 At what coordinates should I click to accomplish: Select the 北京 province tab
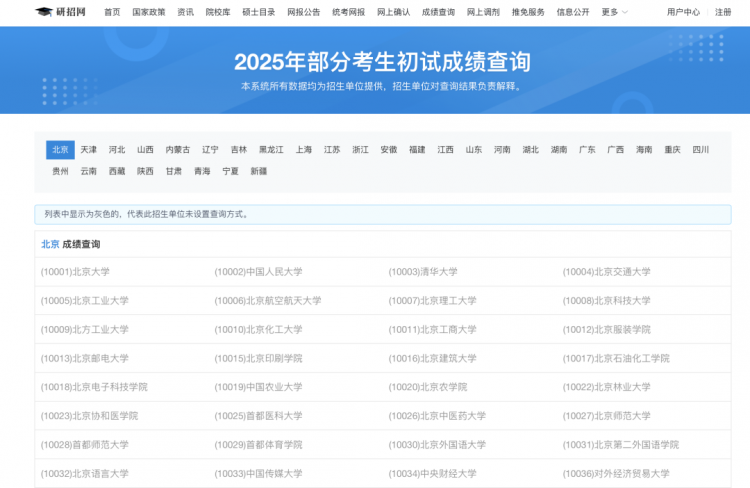pyautogui.click(x=60, y=150)
